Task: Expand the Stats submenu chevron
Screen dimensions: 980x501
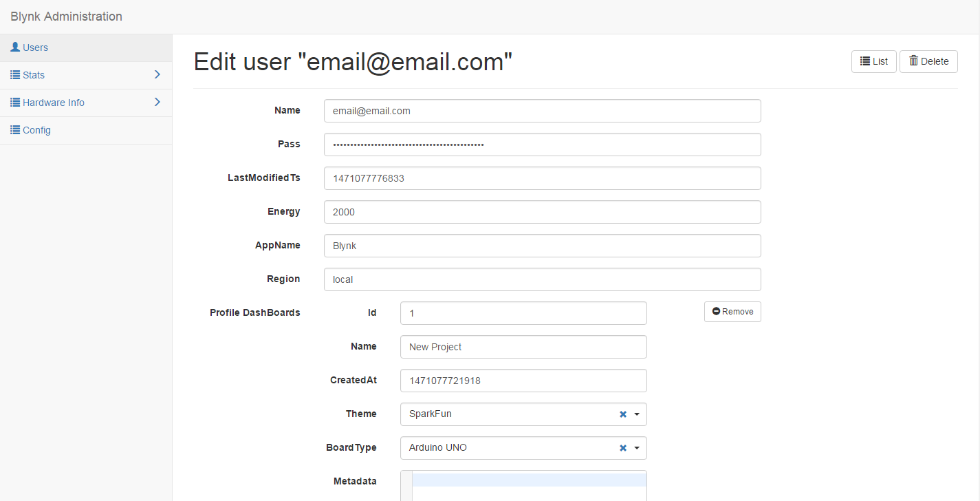Action: [x=157, y=74]
